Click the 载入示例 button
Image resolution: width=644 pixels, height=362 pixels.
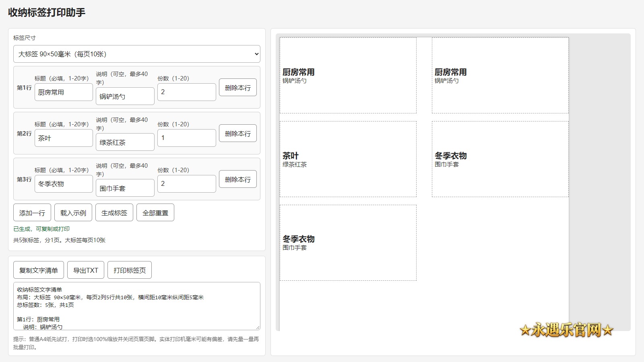coord(73,212)
